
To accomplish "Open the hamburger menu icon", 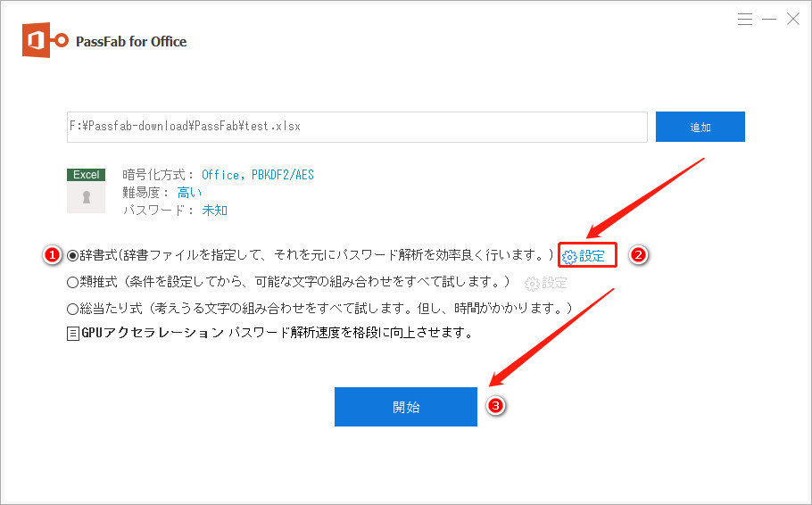I will point(745,20).
